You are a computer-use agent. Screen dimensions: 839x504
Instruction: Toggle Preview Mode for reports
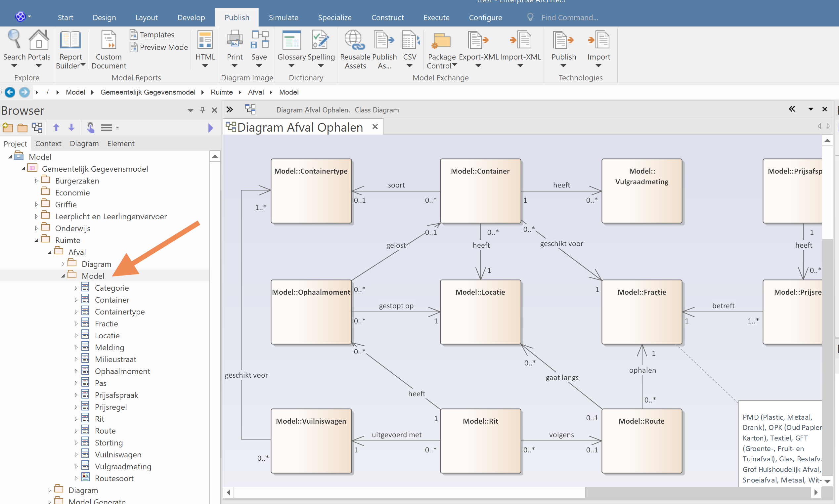[158, 47]
